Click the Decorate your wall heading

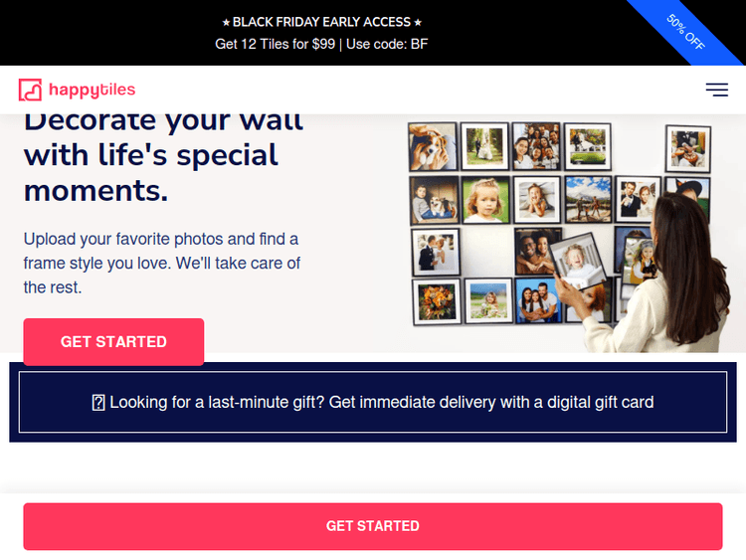163,156
